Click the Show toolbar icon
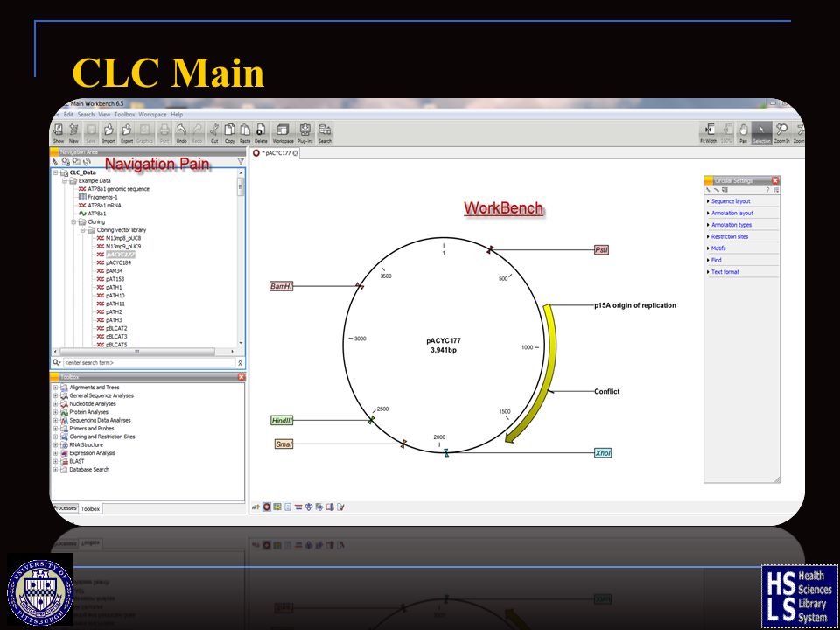Viewport: 840px width, 630px height. [x=58, y=132]
